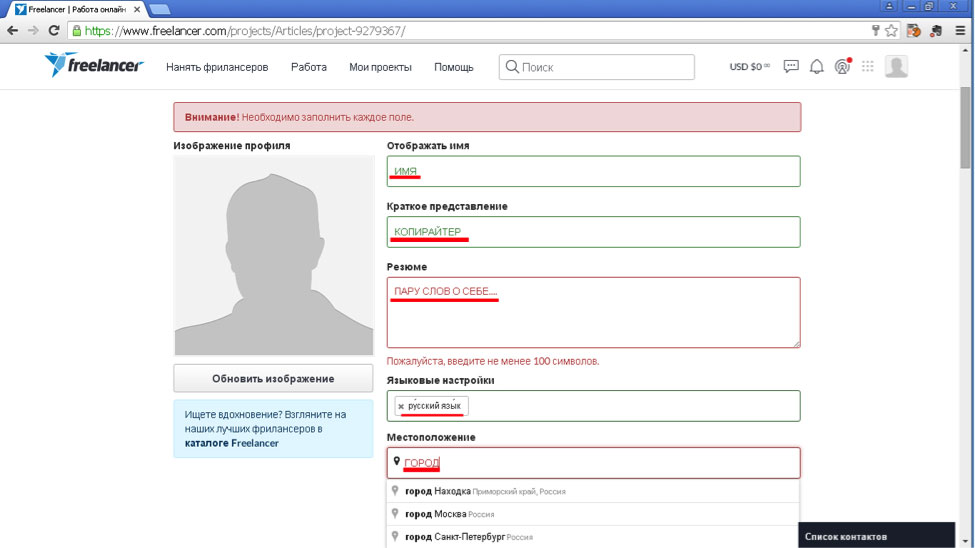The image size is (975, 548).
Task: Open user avatar in site header
Action: point(896,67)
